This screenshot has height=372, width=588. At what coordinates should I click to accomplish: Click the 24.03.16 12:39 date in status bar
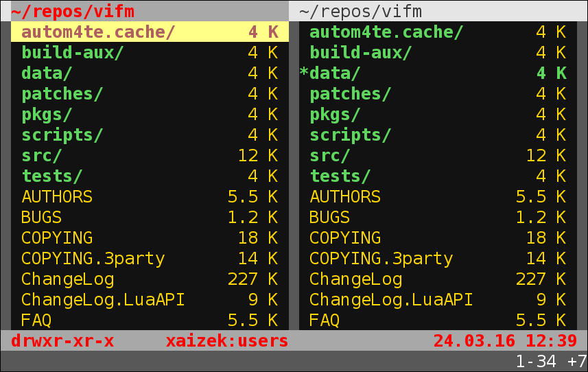(505, 341)
